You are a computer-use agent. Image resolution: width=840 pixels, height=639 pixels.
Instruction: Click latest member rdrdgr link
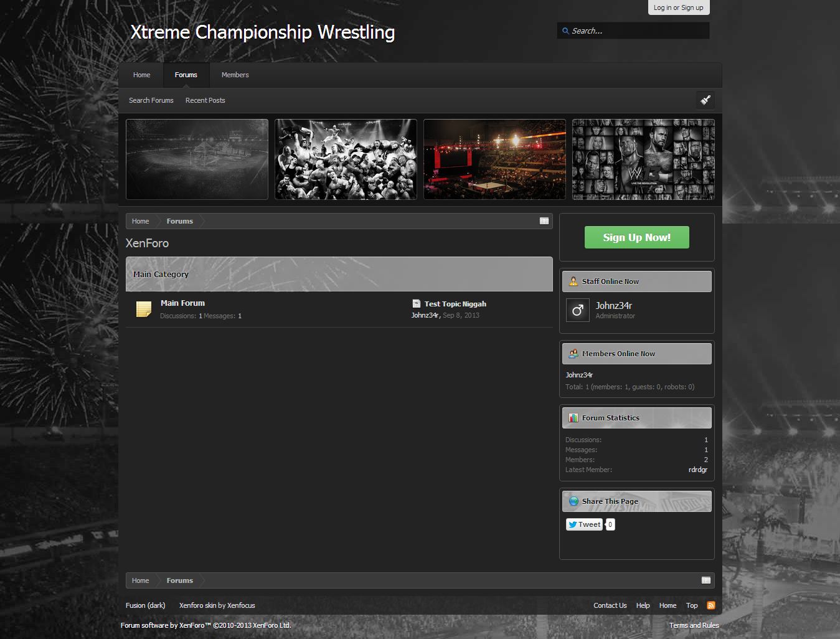coord(697,470)
